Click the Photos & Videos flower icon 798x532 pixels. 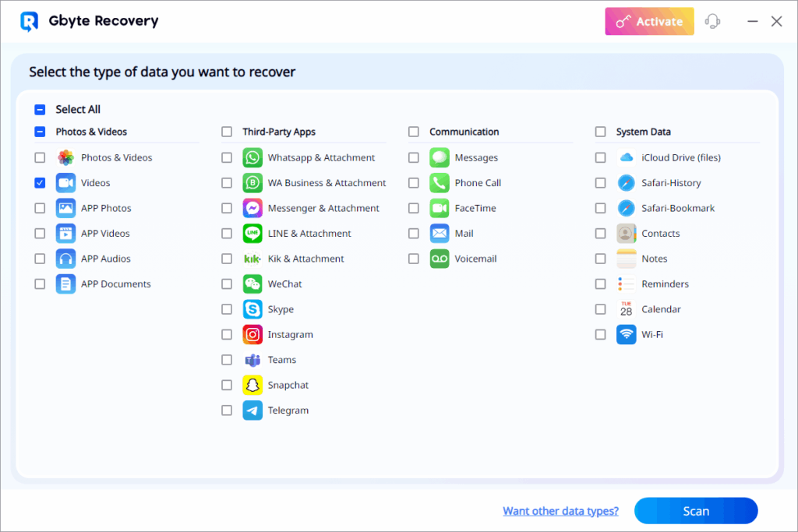point(65,157)
